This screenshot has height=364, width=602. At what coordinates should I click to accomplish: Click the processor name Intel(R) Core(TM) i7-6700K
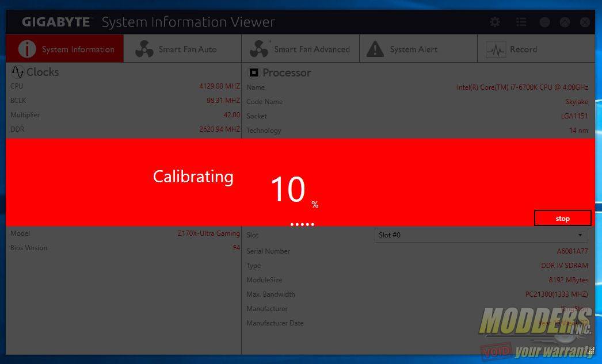click(x=522, y=87)
